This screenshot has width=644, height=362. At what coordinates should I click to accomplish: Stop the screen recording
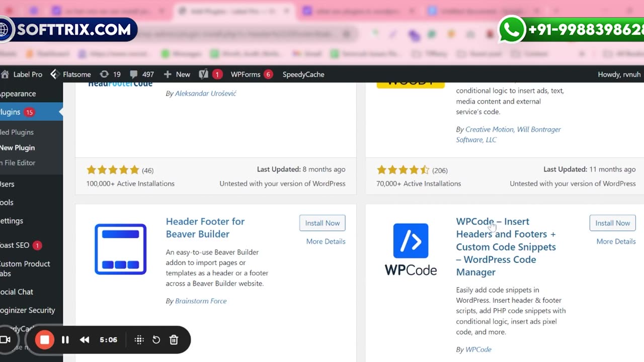pyautogui.click(x=45, y=340)
